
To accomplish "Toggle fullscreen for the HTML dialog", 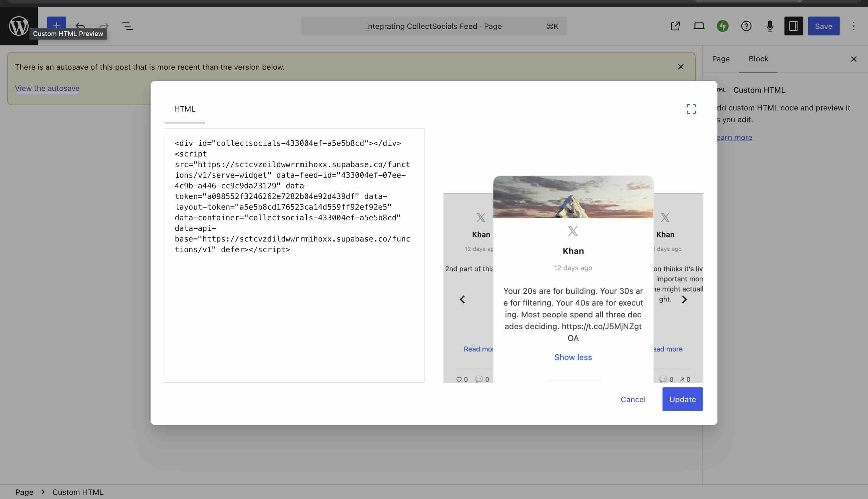I will tap(691, 109).
